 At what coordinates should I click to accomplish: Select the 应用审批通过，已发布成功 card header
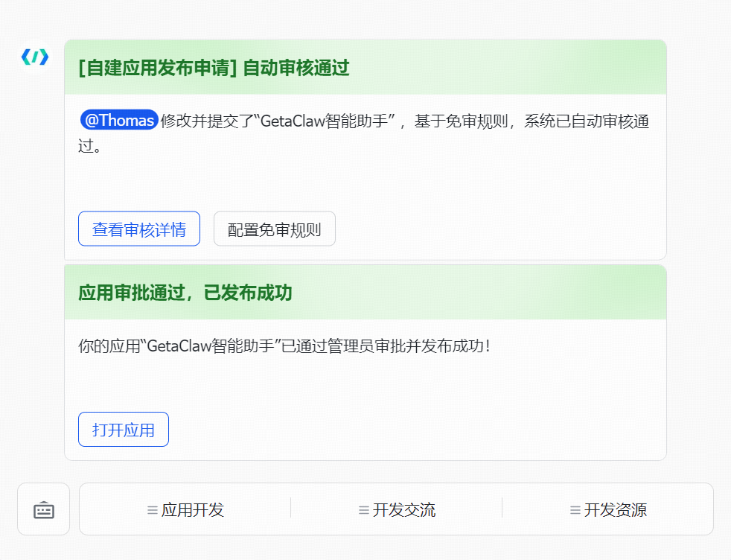[x=185, y=293]
